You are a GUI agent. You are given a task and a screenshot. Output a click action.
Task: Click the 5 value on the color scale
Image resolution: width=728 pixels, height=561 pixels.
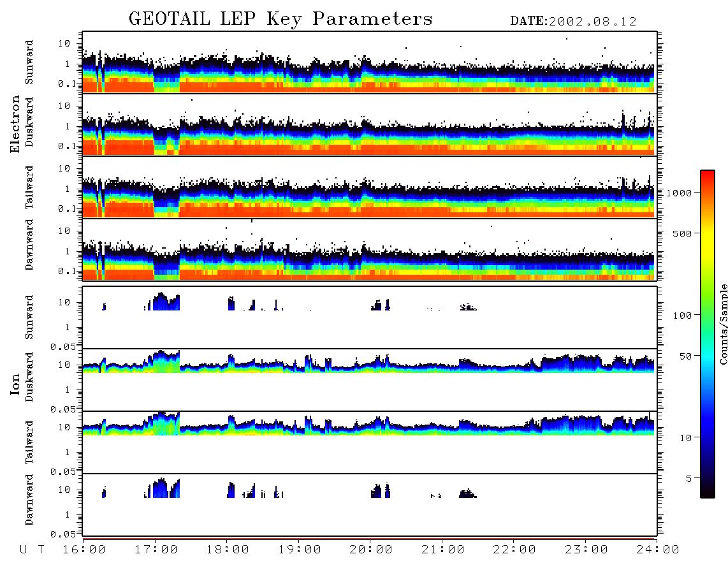point(689,479)
